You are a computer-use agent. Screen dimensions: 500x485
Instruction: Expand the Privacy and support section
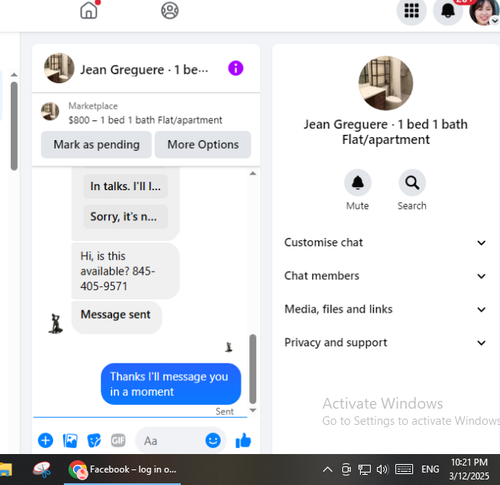(385, 343)
